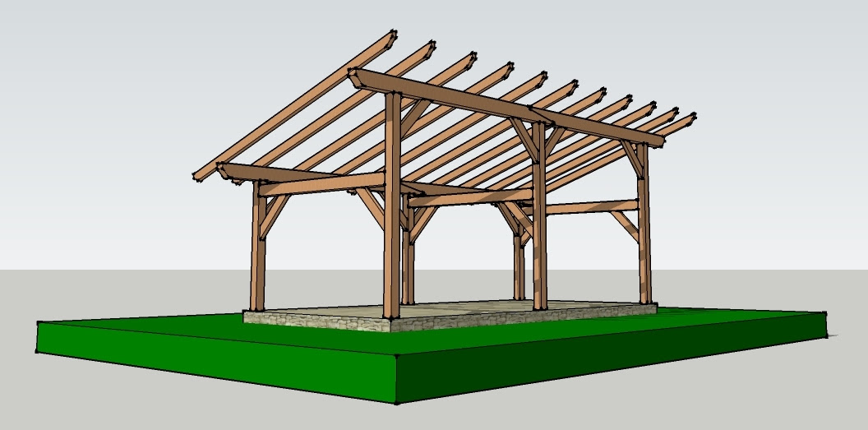Screen dimensions: 868x430
Task: Select the front-left corner post
Action: tap(258, 247)
